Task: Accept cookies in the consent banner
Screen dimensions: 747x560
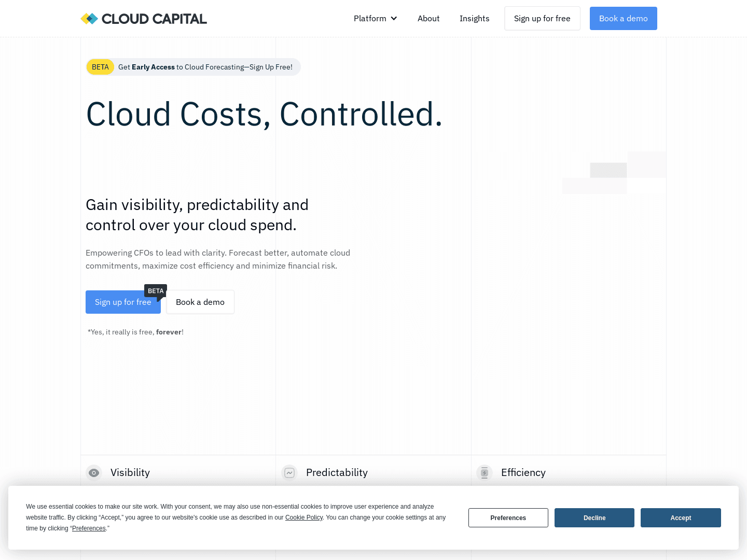Action: pyautogui.click(x=681, y=517)
